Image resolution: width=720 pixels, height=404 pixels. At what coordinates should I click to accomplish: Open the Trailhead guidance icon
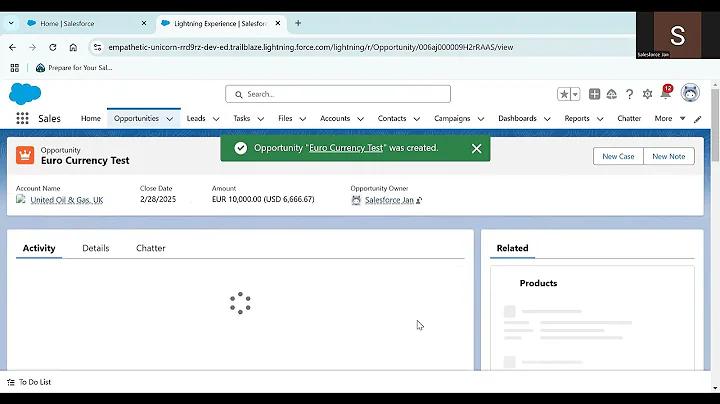[612, 94]
